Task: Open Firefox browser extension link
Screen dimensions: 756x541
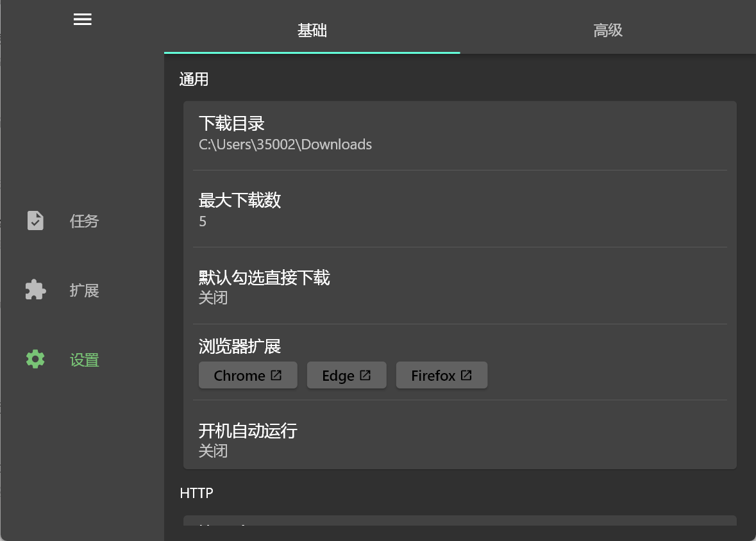Action: tap(442, 375)
